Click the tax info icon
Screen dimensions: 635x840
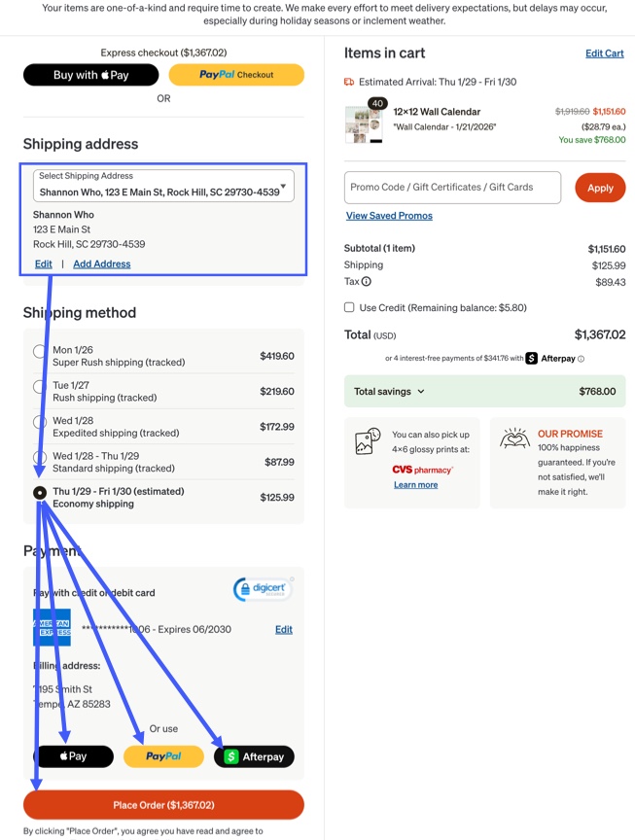tap(366, 281)
